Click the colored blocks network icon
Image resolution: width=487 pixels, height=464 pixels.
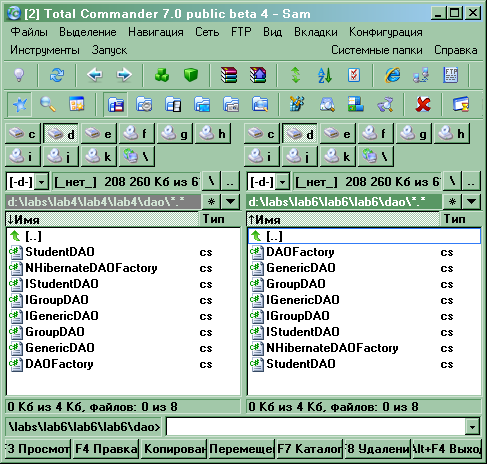[355, 105]
